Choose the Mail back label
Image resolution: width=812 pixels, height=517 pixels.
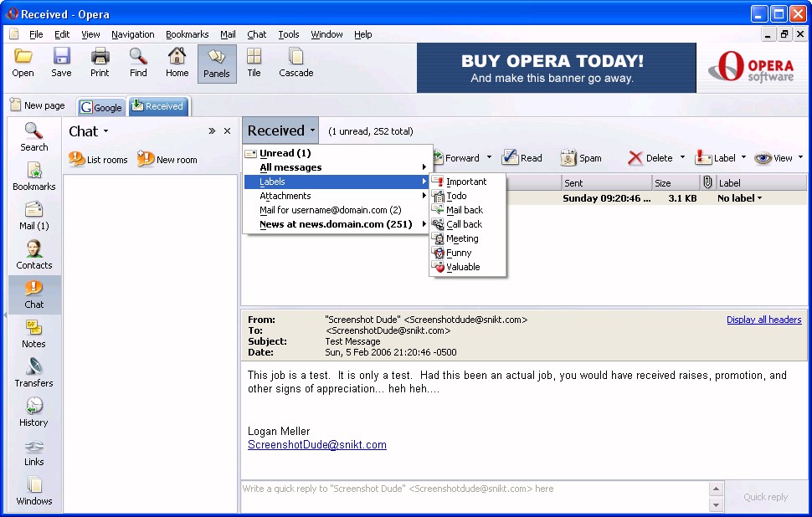467,210
